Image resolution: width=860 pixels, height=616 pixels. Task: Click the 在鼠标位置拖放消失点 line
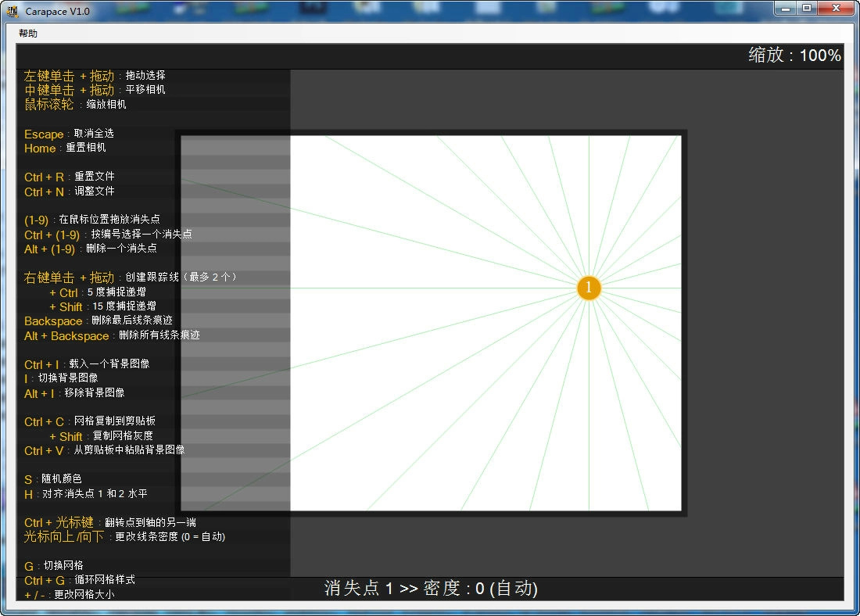click(92, 220)
